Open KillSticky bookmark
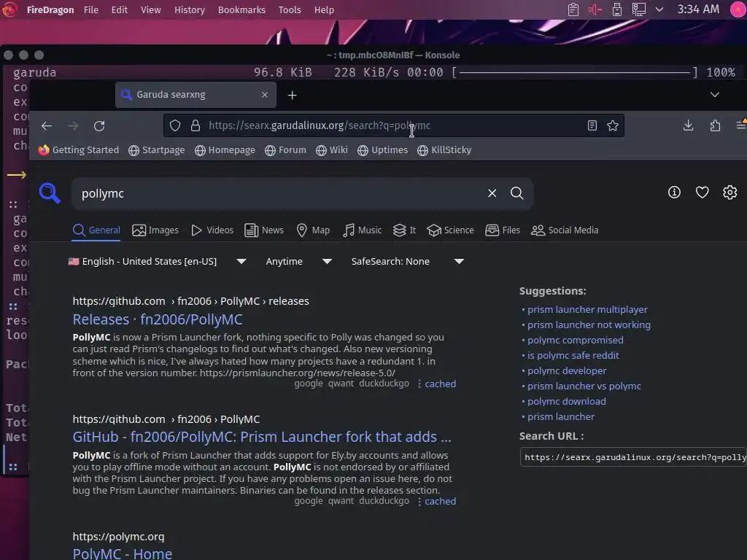 point(444,150)
